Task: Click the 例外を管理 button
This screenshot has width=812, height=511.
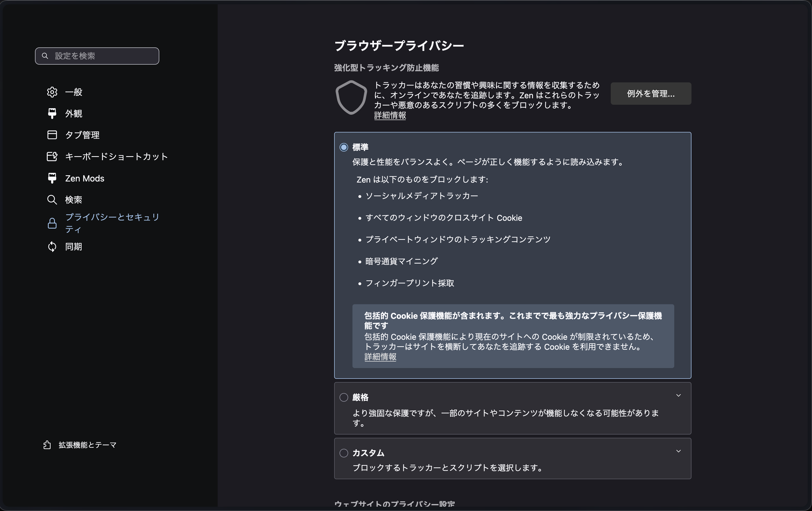Action: (651, 93)
